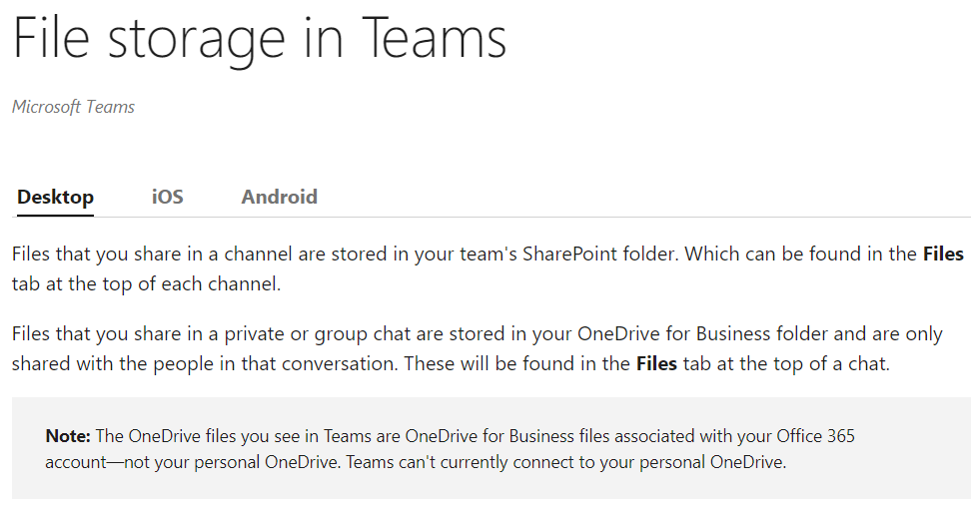Switch to the Android tab
The width and height of the screenshot is (980, 507).
tap(280, 197)
